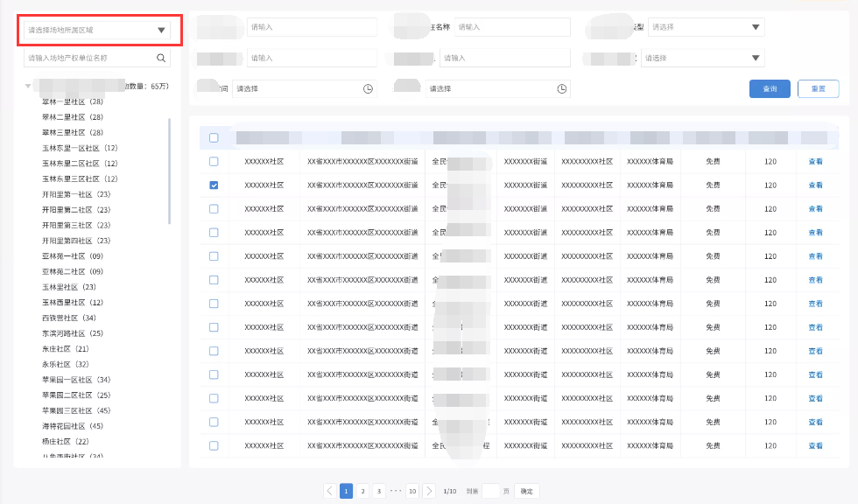Pick 开阳里第二社区 (23)

coord(77,210)
